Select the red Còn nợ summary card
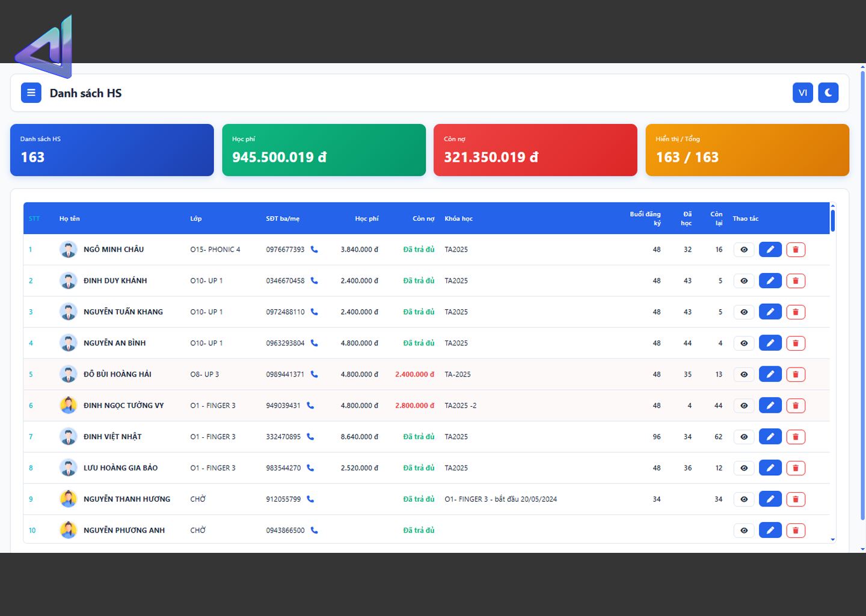Screen dimensions: 866x616 pyautogui.click(x=535, y=150)
